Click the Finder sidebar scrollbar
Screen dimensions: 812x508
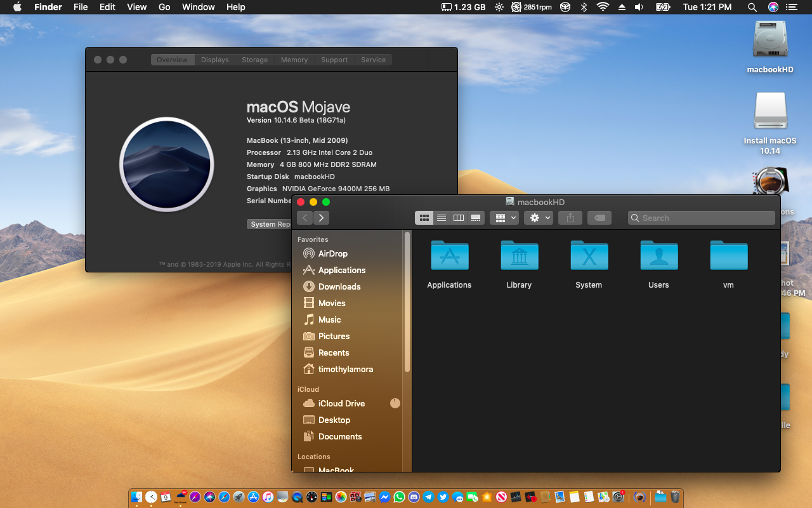(x=407, y=302)
